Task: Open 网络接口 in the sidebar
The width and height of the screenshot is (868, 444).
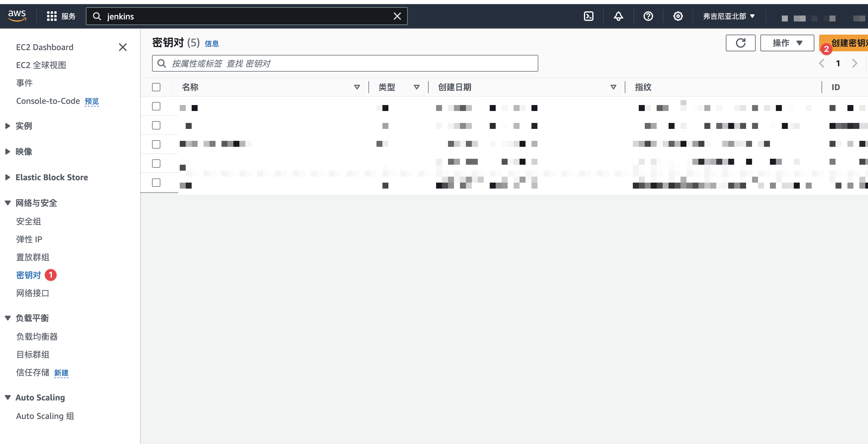Action: tap(33, 293)
